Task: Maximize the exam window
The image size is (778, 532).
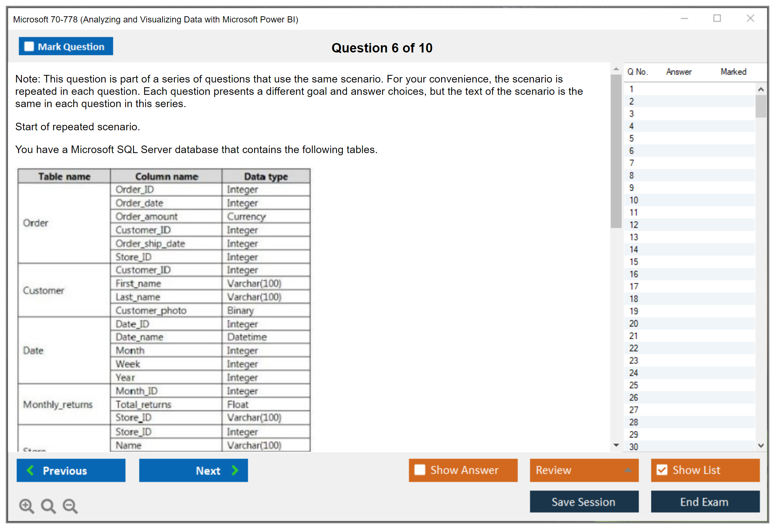Action: click(x=717, y=18)
